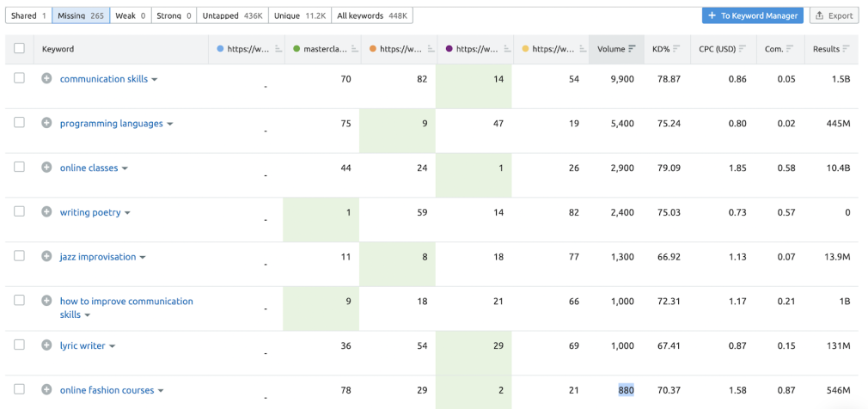Sort by Volume column filter icon
The image size is (868, 409).
point(633,49)
